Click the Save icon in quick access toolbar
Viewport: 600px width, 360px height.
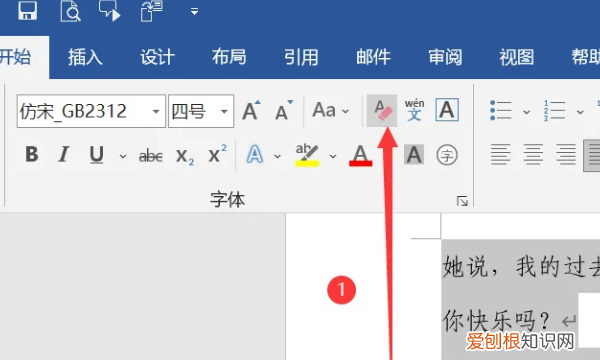click(x=28, y=10)
